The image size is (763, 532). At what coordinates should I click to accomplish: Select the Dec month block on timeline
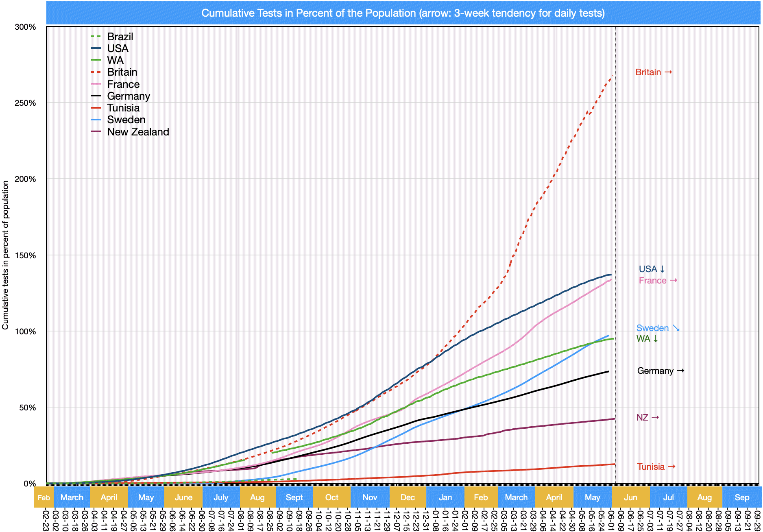[408, 497]
